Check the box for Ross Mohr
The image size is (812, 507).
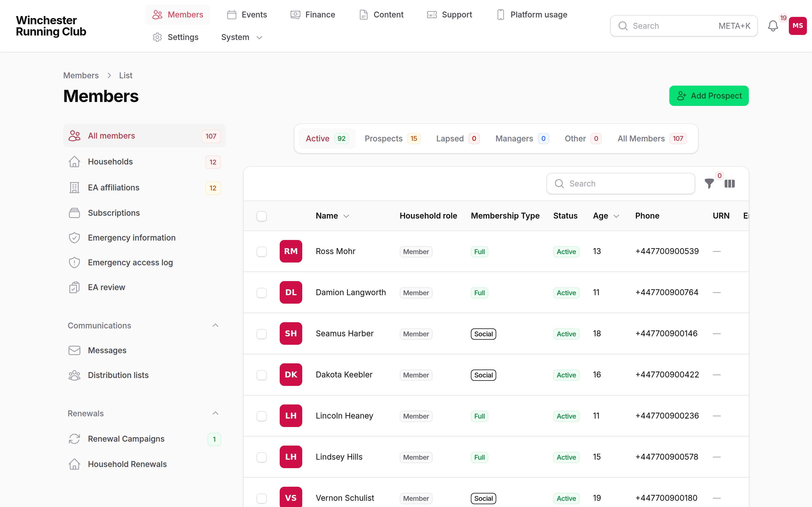point(261,252)
